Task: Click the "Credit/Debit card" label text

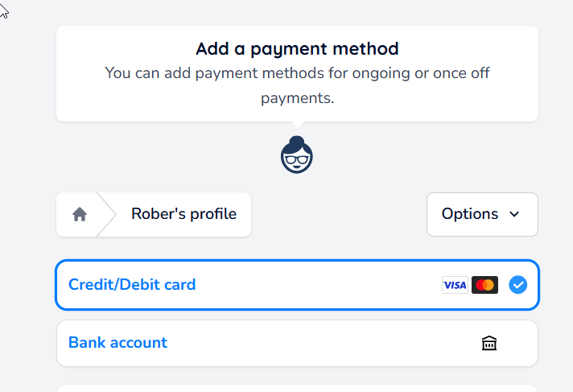Action: tap(132, 285)
